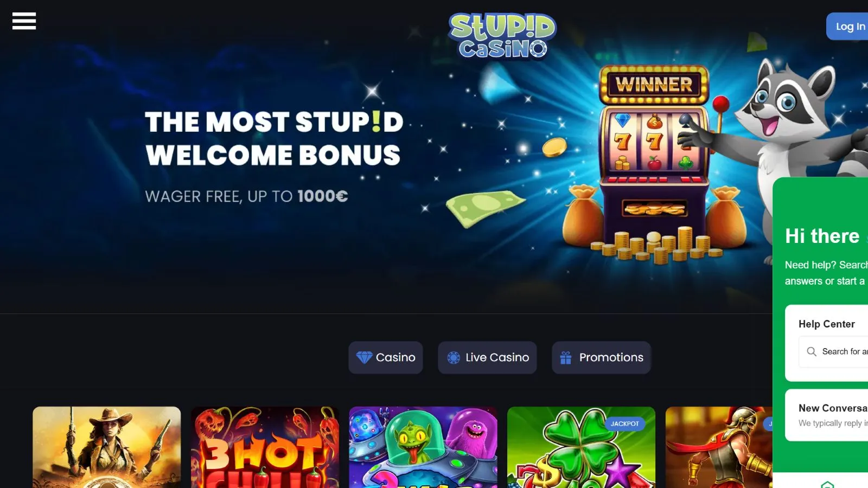
Task: Open the 3 Hot Chillies game thumbnail
Action: (x=265, y=447)
